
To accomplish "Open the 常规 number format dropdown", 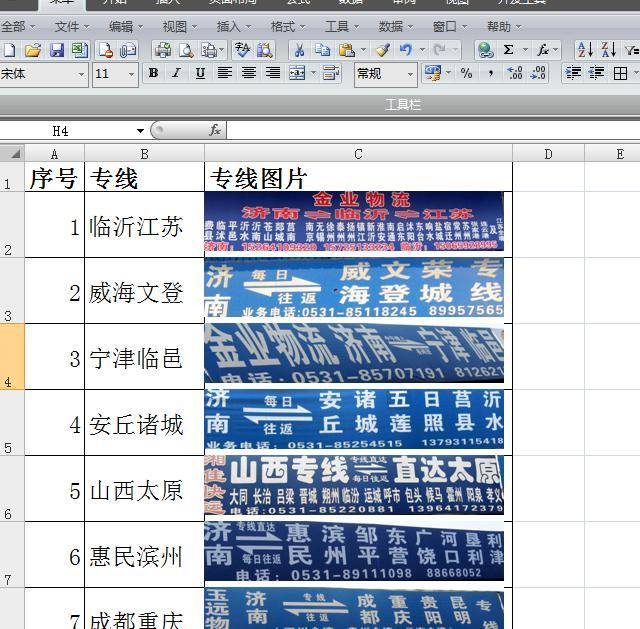I will click(410, 75).
